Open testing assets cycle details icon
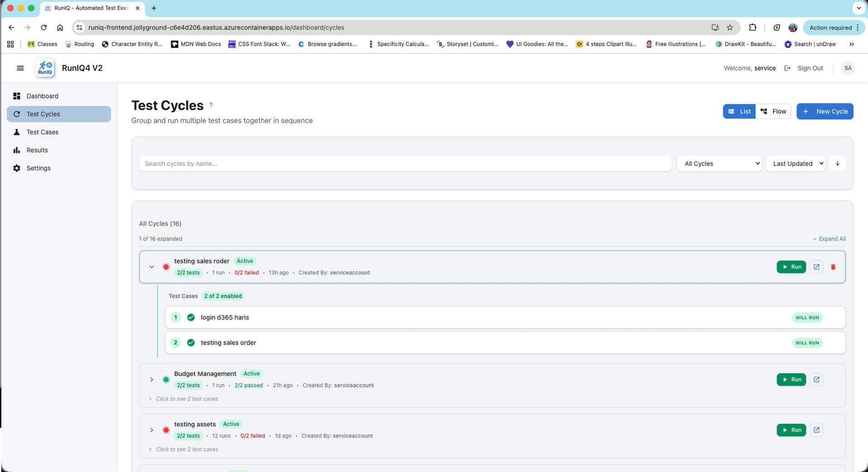Image resolution: width=868 pixels, height=472 pixels. coord(816,430)
